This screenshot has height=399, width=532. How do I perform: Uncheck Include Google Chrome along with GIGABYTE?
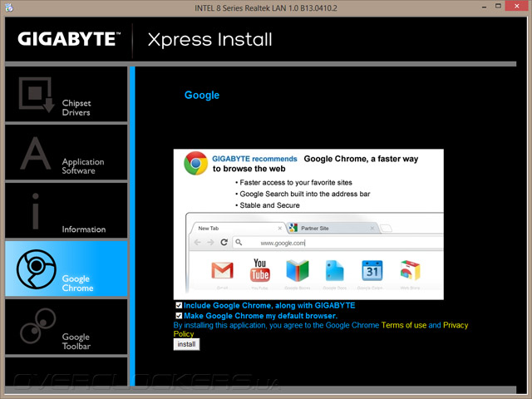[x=179, y=305]
